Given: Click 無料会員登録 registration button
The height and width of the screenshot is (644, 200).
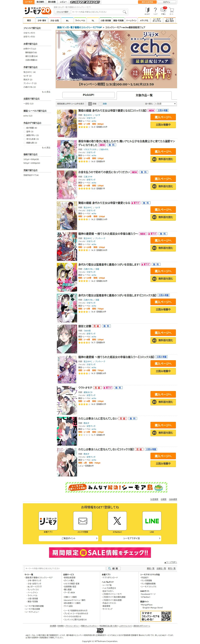Looking at the screenshot, I should [x=147, y=2].
